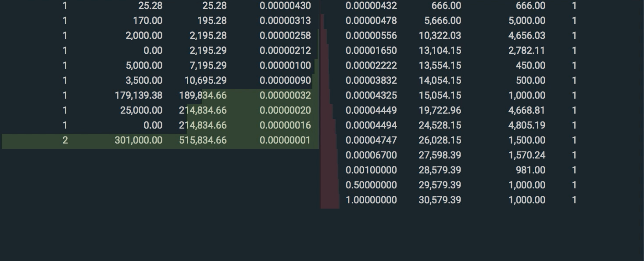Click bid amount 179,139.38
The image size is (644, 261).
click(x=138, y=95)
